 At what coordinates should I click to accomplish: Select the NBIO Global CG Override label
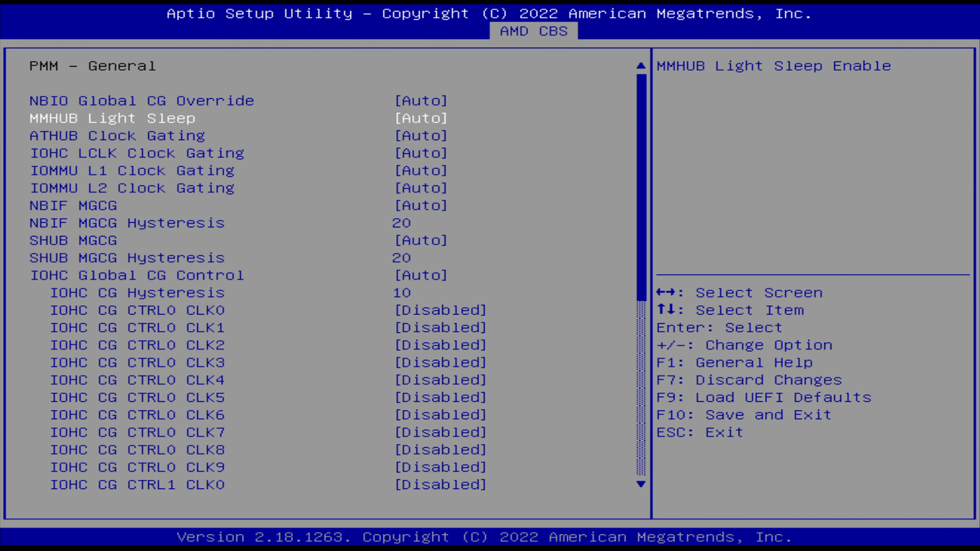[142, 101]
